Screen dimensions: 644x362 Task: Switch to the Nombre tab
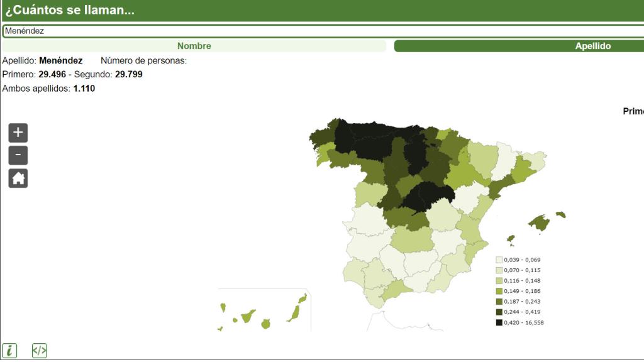pyautogui.click(x=194, y=46)
